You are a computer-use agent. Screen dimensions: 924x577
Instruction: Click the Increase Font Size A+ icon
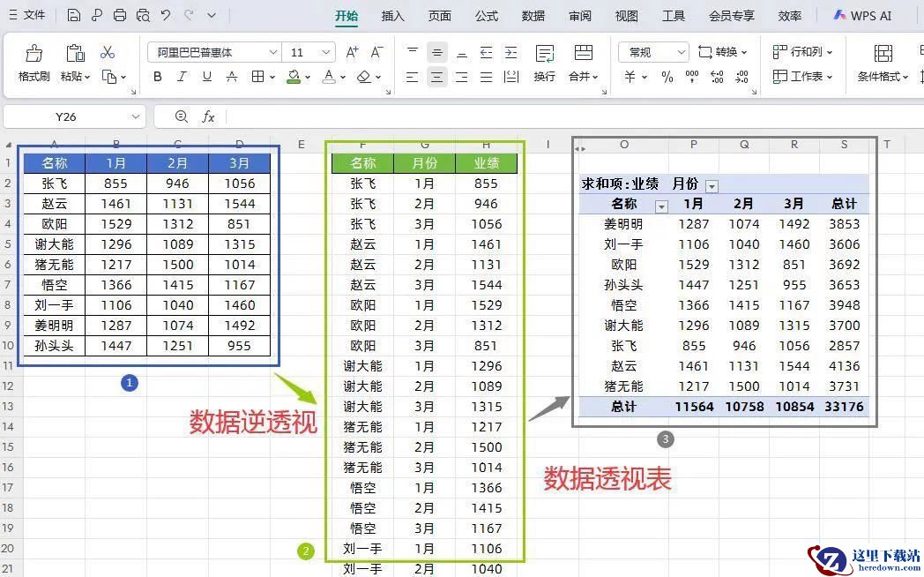point(352,52)
